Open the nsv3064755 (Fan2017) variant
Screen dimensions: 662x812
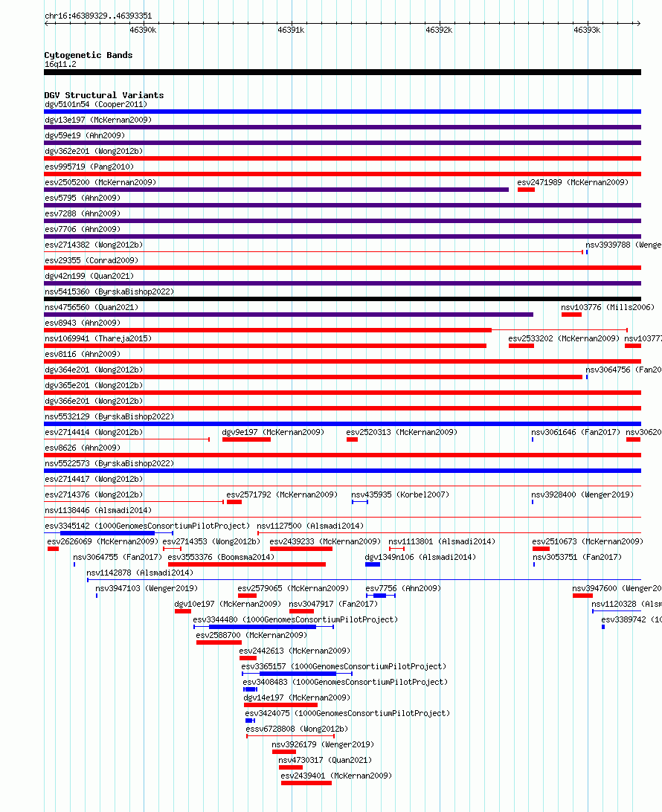(118, 557)
